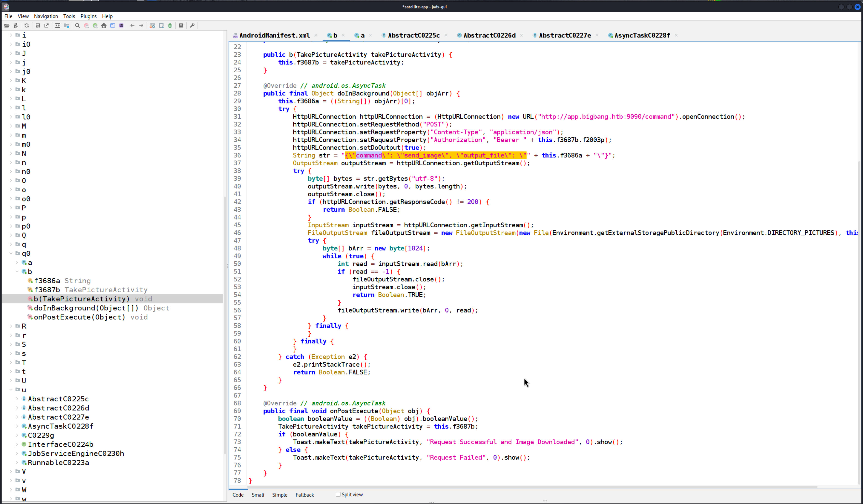The height and width of the screenshot is (504, 863).
Task: Switch to the AndroidManifest.xml tab
Action: pyautogui.click(x=274, y=35)
